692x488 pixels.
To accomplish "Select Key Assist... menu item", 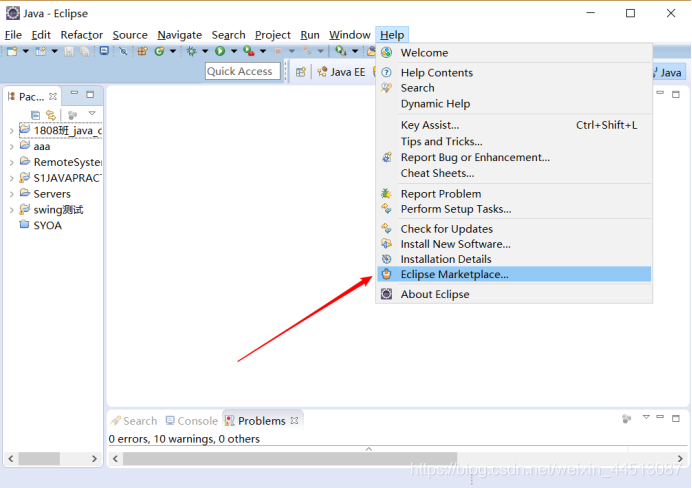I will pyautogui.click(x=514, y=125).
